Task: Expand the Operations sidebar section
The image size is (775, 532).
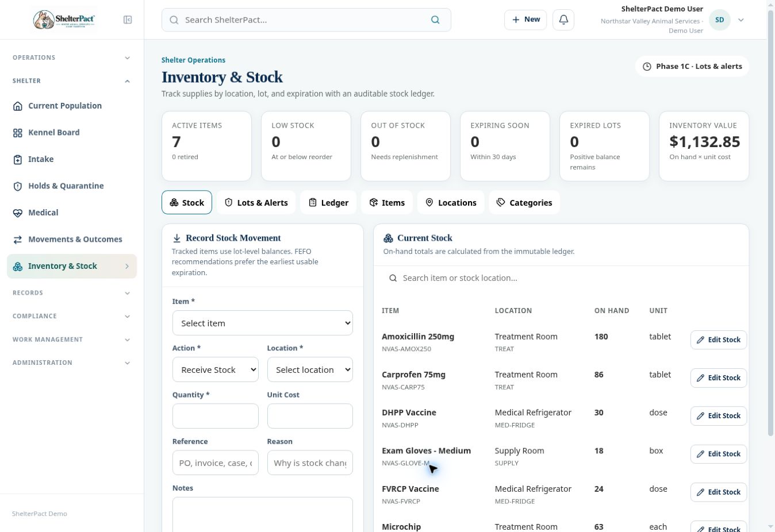Action: tap(72, 57)
